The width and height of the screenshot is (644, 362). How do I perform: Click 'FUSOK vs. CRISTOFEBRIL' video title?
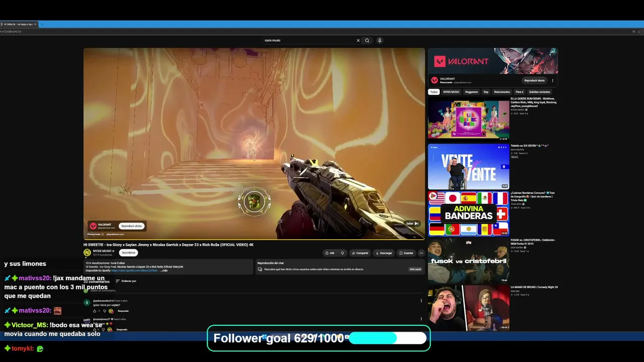[533, 242]
